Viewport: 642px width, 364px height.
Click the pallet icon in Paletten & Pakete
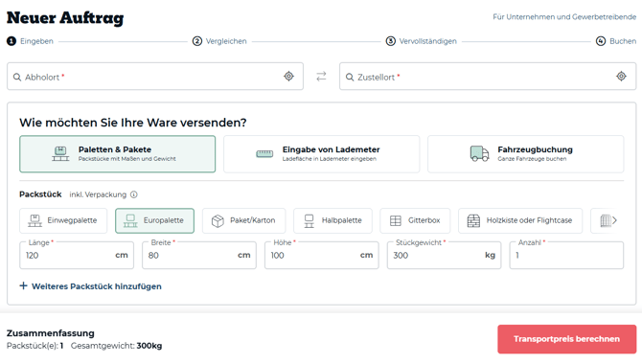(60, 153)
